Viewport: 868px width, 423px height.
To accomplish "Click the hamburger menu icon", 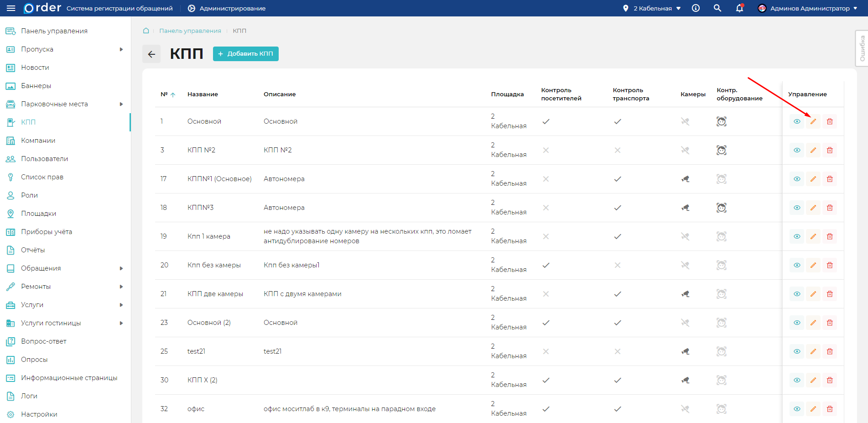I will [11, 8].
